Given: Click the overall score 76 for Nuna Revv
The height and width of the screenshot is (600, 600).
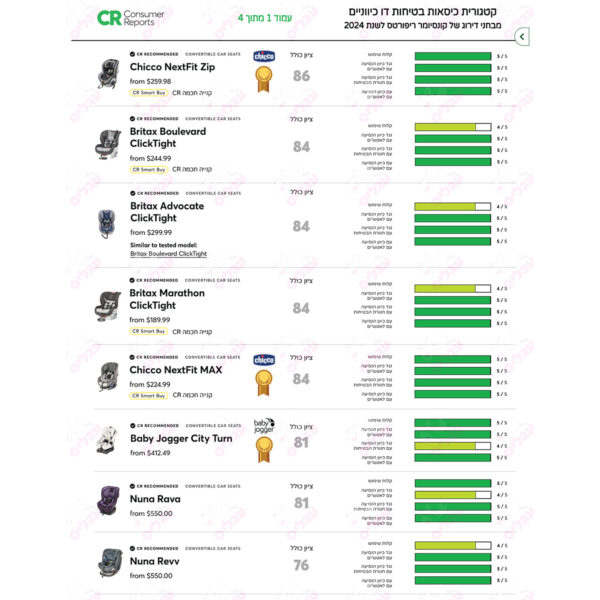Looking at the screenshot, I should (301, 565).
